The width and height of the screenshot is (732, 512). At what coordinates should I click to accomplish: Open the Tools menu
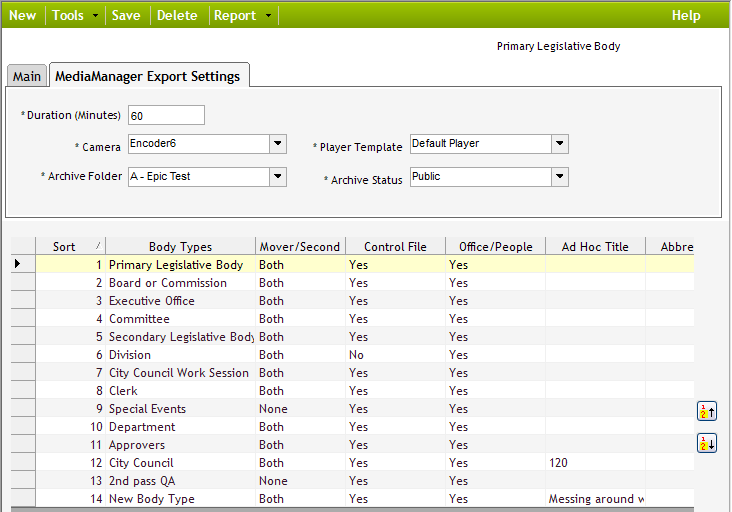click(x=68, y=15)
